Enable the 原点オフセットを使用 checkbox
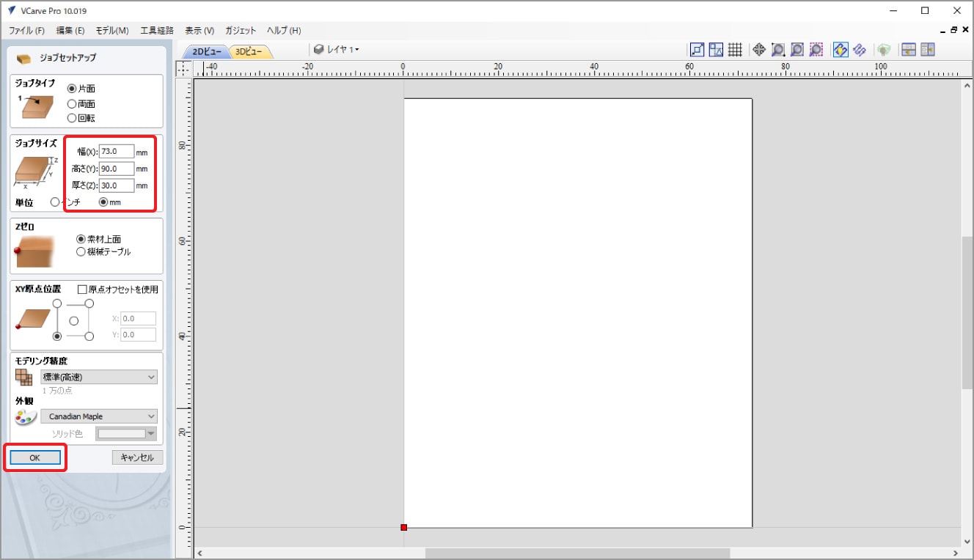Screen dimensions: 974x560 click(x=82, y=290)
